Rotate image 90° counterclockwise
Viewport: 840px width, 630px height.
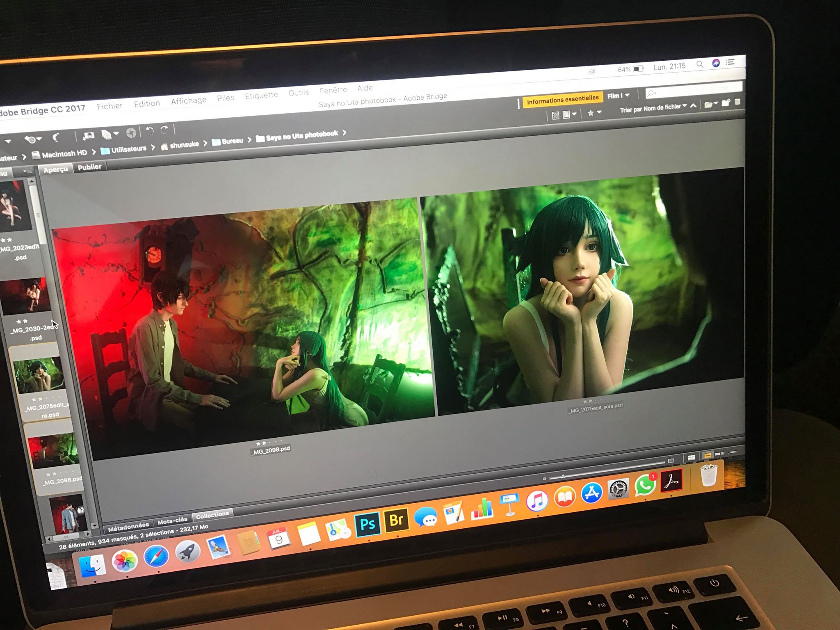150,131
